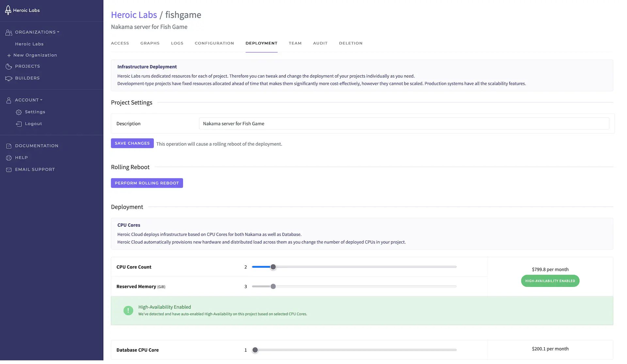
Task: Click the Reserved Memory slider handle
Action: (273, 286)
